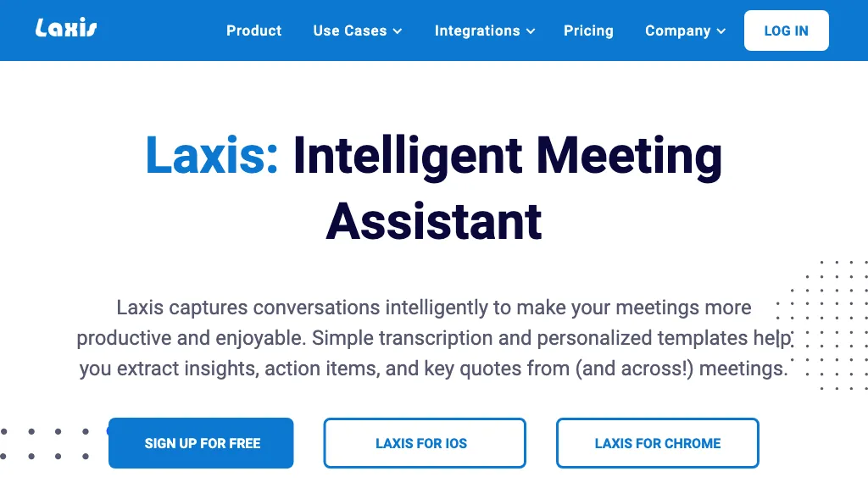The image size is (868, 488).
Task: Open the Product menu item
Action: point(253,30)
